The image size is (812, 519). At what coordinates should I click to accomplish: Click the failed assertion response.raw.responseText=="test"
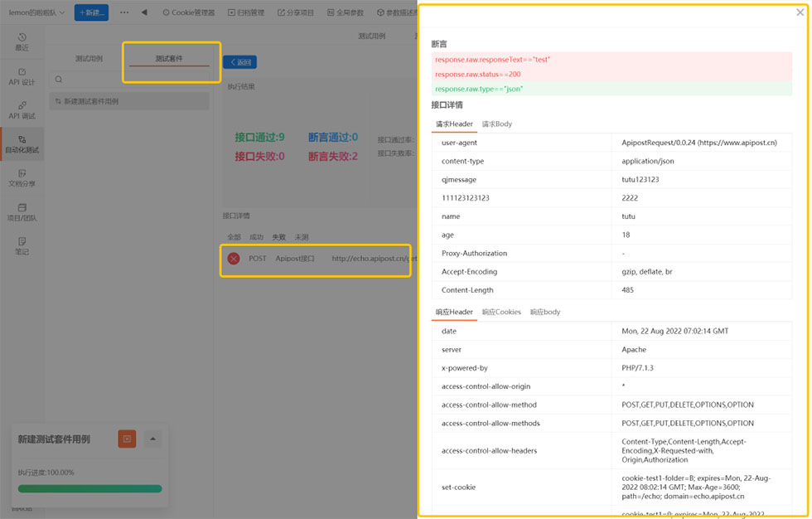pyautogui.click(x=611, y=60)
